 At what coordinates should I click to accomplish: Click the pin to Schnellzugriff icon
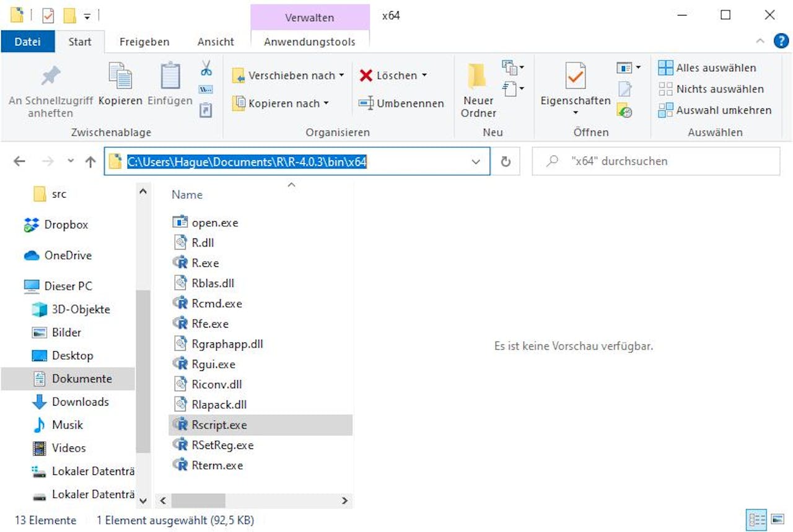[51, 76]
